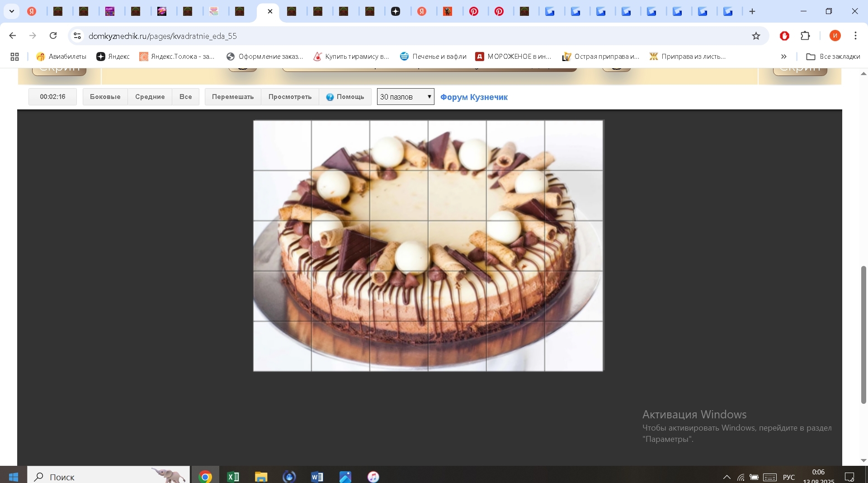Open the blue pen app on taskbar
This screenshot has width=868, height=483.
[x=345, y=477]
